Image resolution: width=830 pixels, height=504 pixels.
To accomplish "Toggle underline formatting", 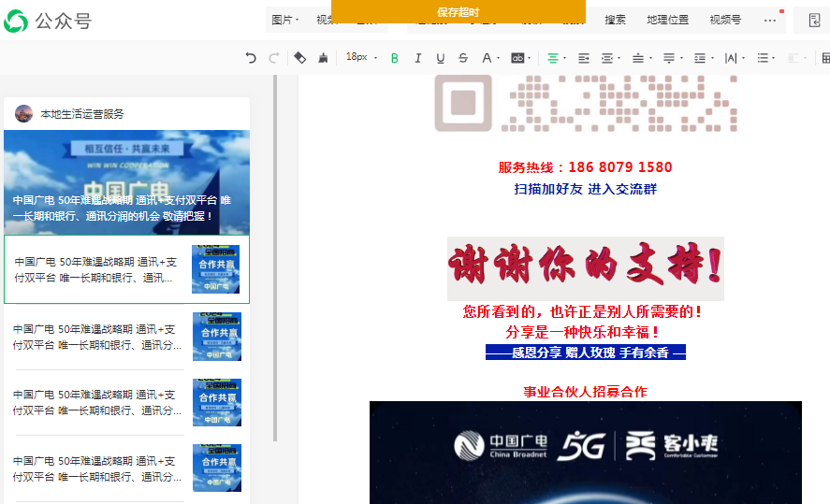I will pos(441,58).
